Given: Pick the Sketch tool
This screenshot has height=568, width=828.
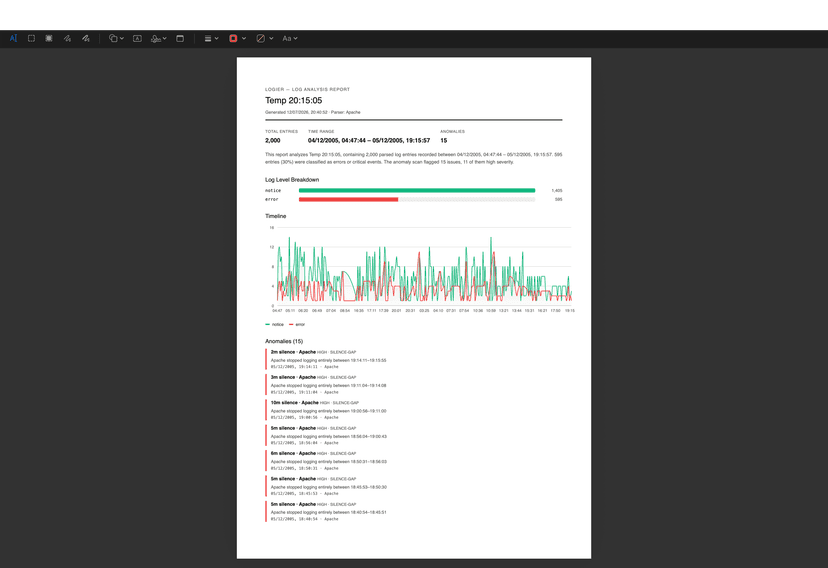Looking at the screenshot, I should pos(67,38).
